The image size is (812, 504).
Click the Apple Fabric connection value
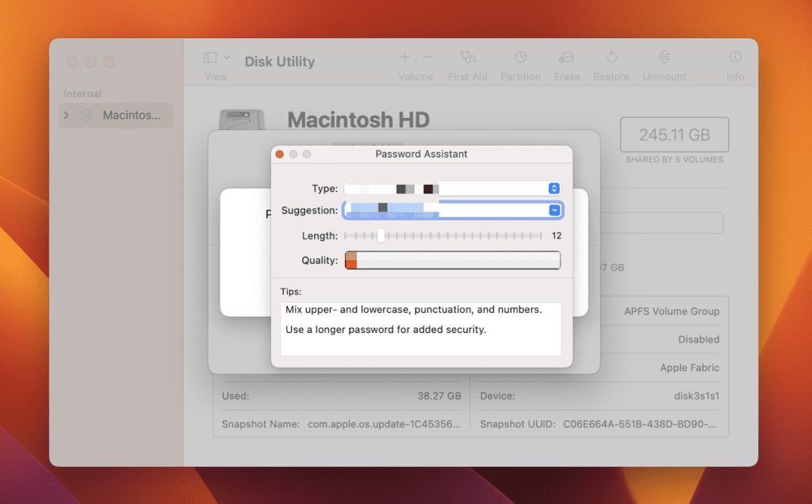689,368
